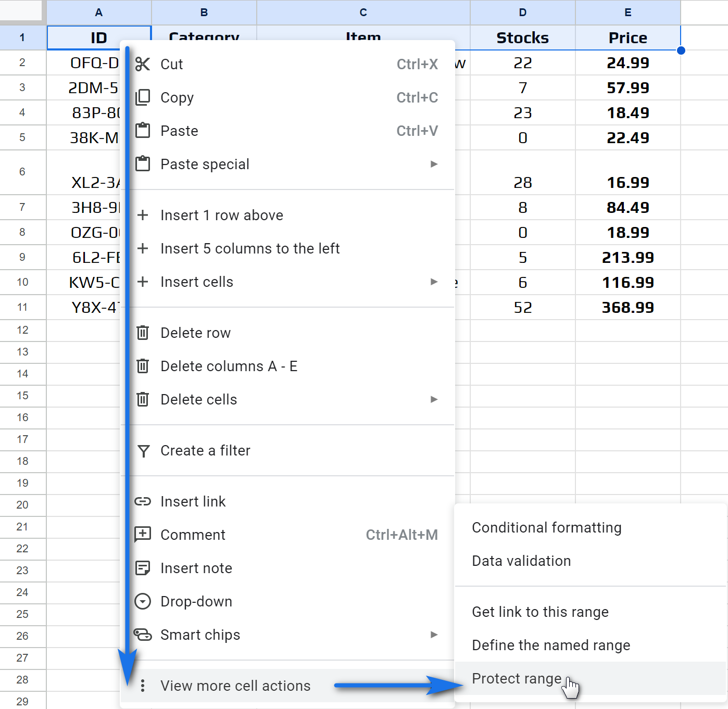Select column A header

coord(99,12)
